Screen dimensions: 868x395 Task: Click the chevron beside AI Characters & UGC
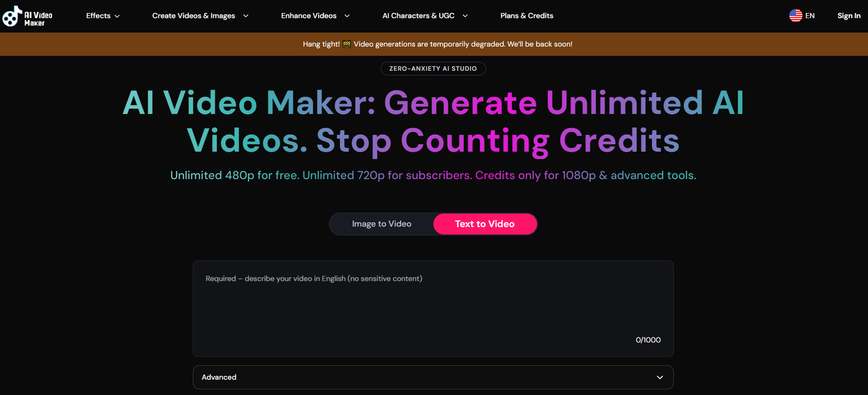465,16
